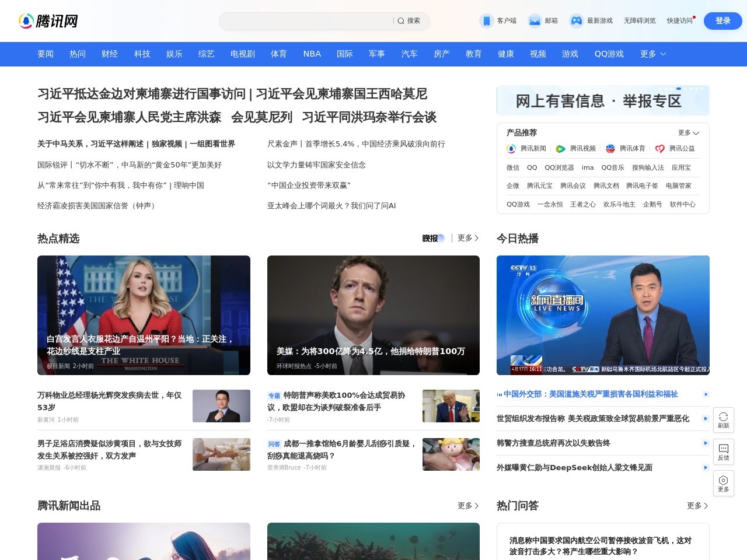This screenshot has height=560, width=747.
Task: Go to the 健康 channel
Action: click(506, 54)
